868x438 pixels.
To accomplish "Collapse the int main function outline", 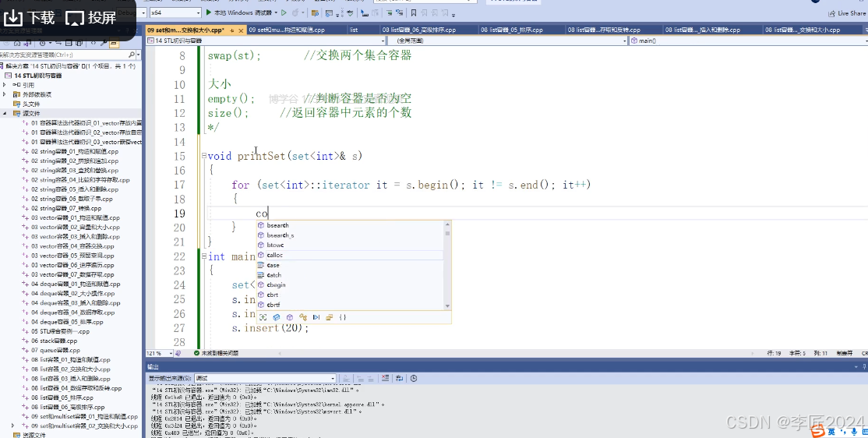I will (203, 256).
